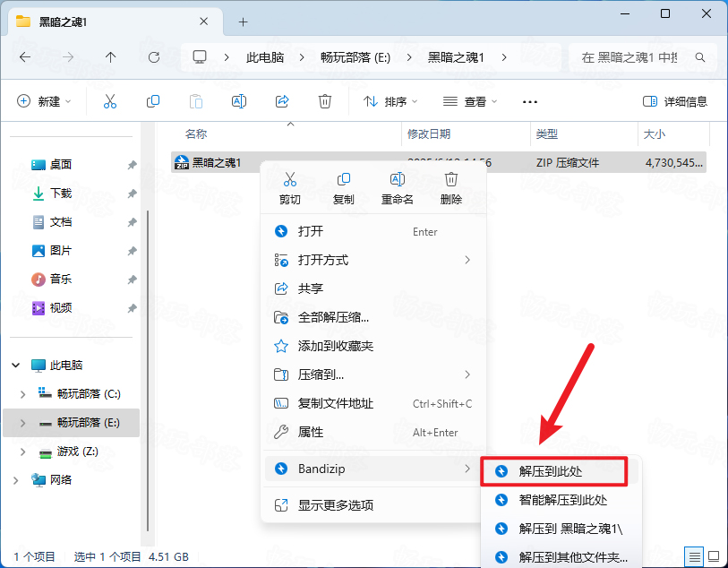
Task: Switch to the details list view icon
Action: [695, 556]
